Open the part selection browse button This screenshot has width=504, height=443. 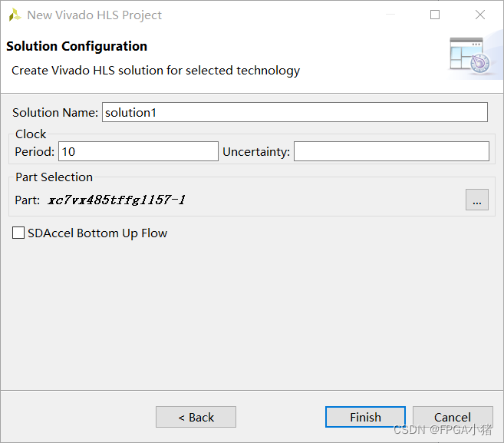[477, 200]
